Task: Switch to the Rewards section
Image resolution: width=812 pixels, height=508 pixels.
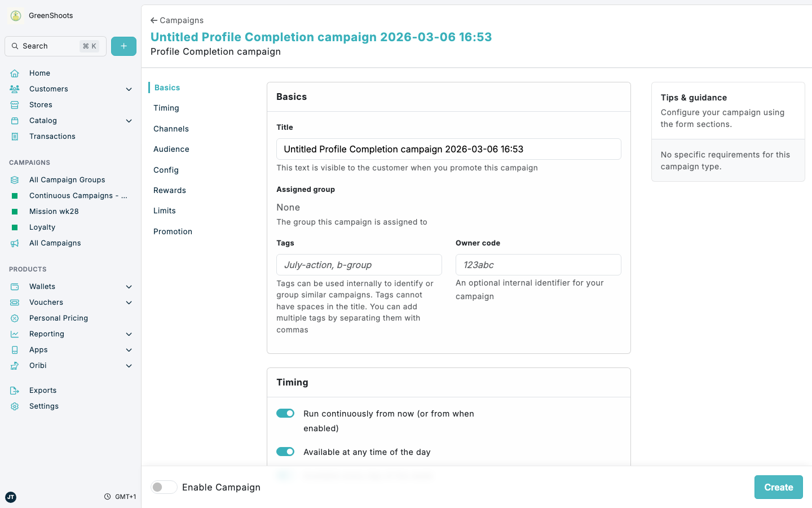Action: point(169,190)
